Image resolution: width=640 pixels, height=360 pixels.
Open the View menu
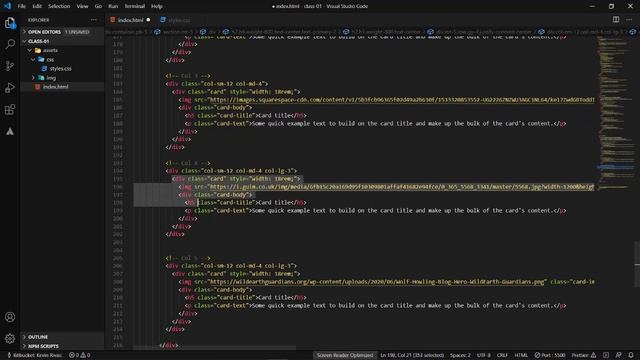click(82, 6)
